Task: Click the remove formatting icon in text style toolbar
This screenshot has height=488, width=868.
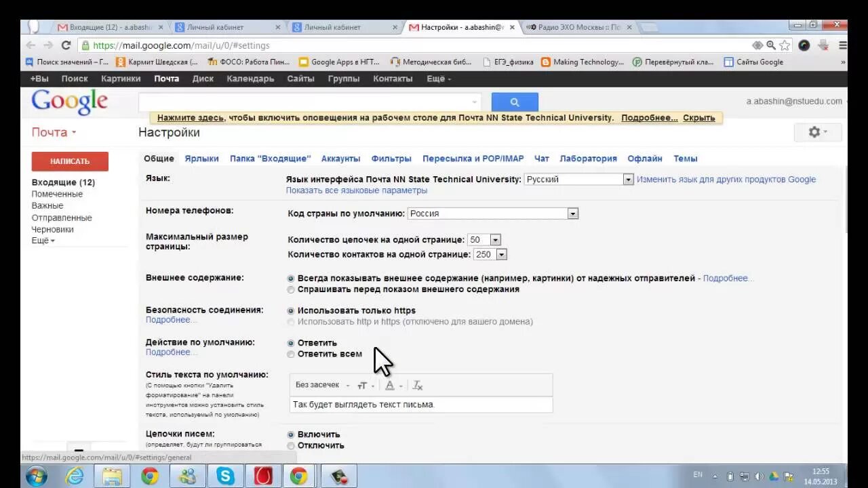Action: 418,385
